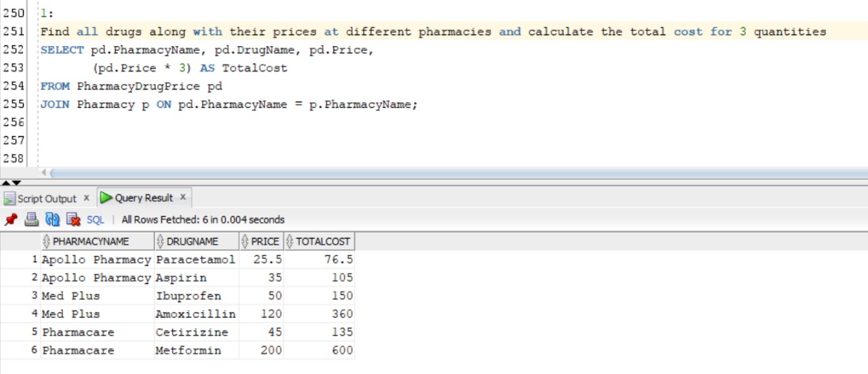Close the Query Result tab
The image size is (868, 374).
click(x=183, y=197)
